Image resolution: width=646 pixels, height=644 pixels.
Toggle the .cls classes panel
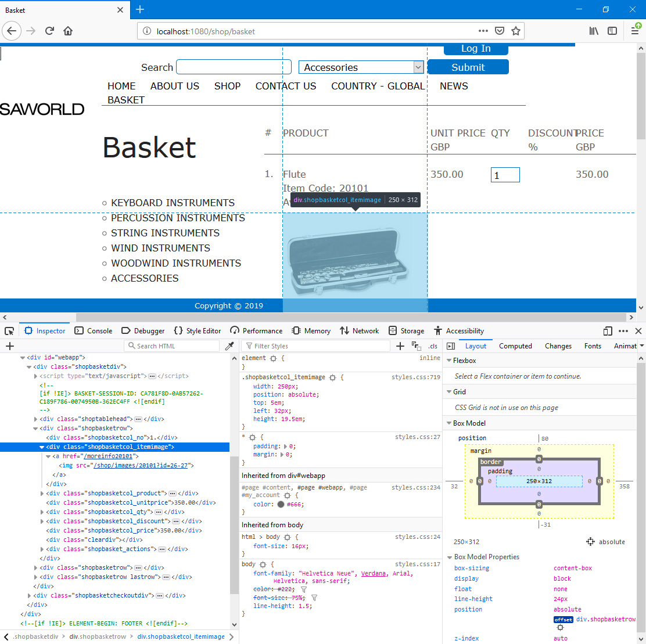433,346
